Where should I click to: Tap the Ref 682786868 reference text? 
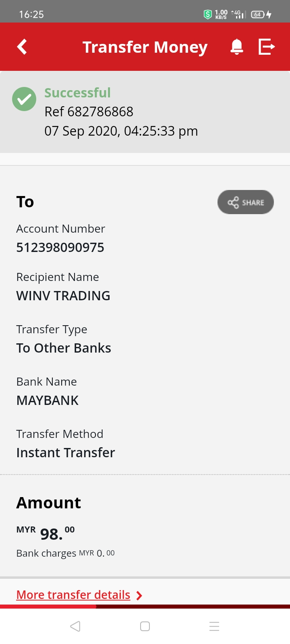point(89,111)
